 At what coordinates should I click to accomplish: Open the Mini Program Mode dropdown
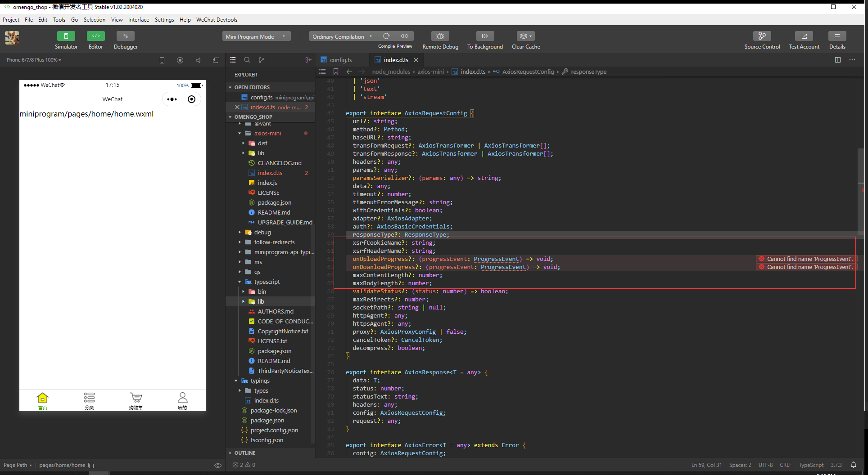[x=256, y=36]
